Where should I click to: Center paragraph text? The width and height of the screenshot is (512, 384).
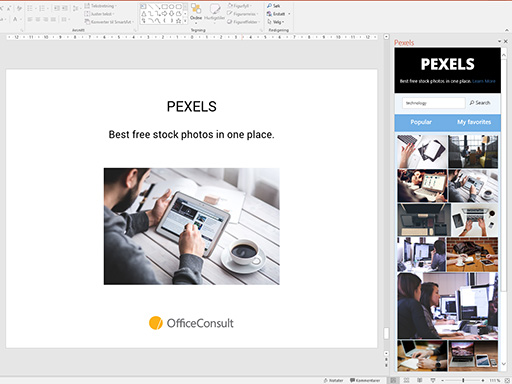(38, 20)
